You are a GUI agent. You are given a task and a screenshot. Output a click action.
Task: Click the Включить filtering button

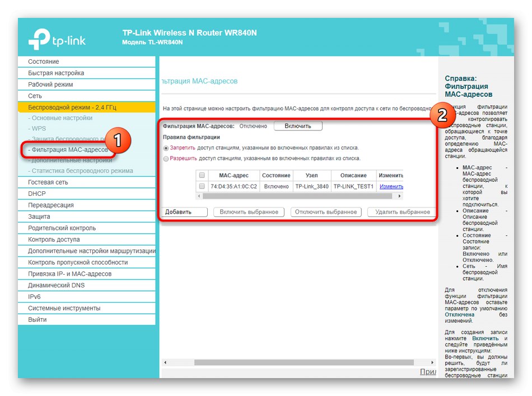[298, 126]
